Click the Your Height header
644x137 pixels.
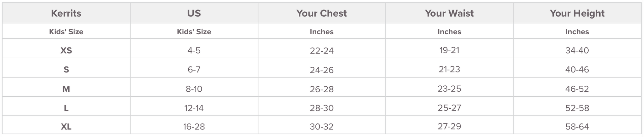pos(577,13)
